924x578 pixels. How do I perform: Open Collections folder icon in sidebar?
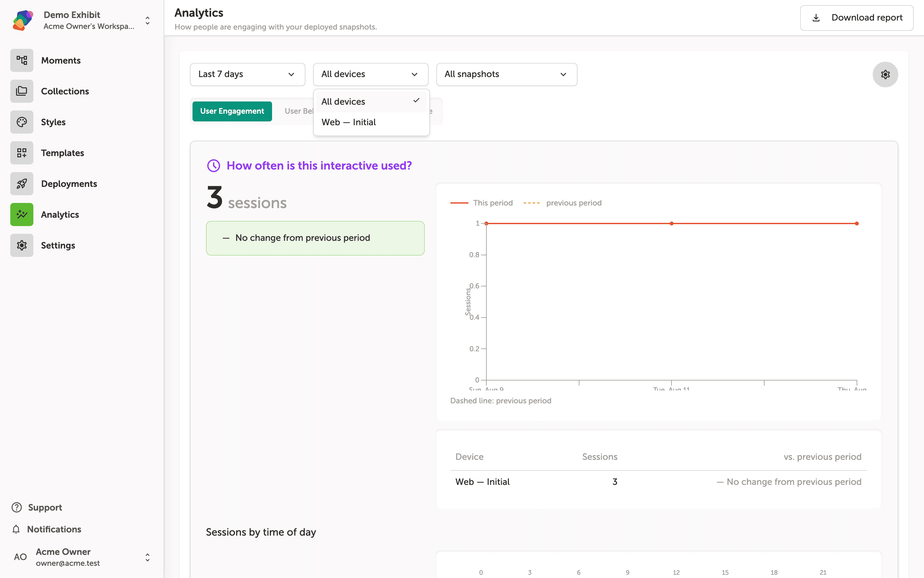tap(22, 91)
